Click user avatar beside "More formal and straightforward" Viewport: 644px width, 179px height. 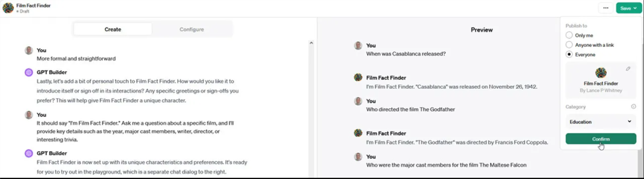(29, 50)
